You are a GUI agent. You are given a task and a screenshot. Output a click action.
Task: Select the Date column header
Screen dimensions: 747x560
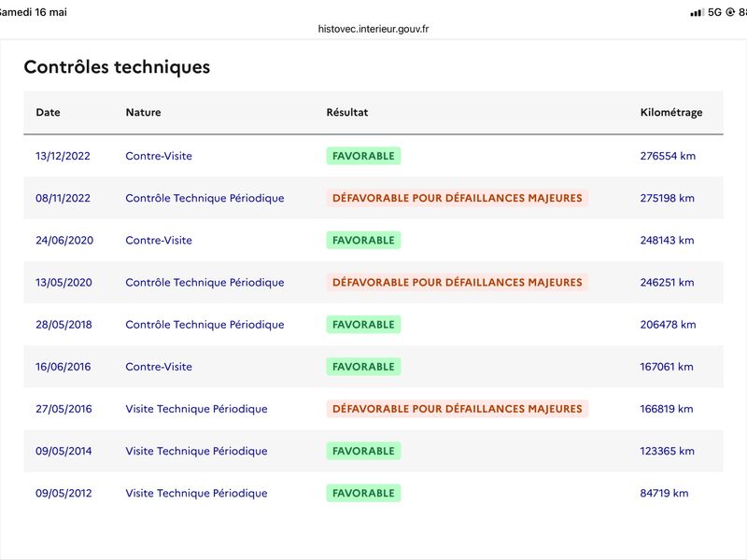pos(49,112)
